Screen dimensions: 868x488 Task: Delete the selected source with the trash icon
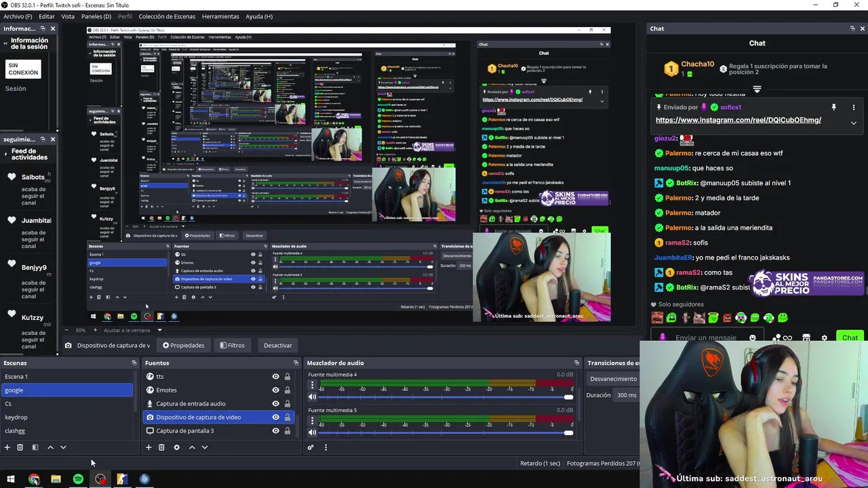(161, 447)
